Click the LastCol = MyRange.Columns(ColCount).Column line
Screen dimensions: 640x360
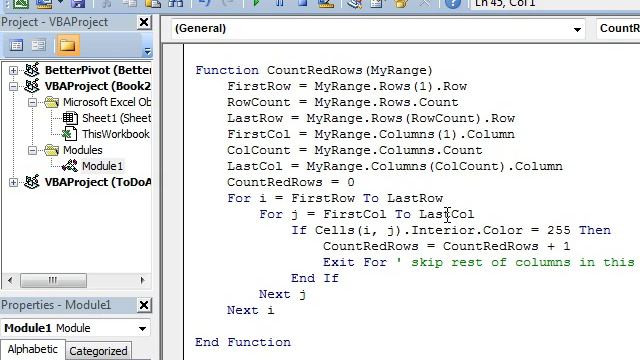pos(395,166)
